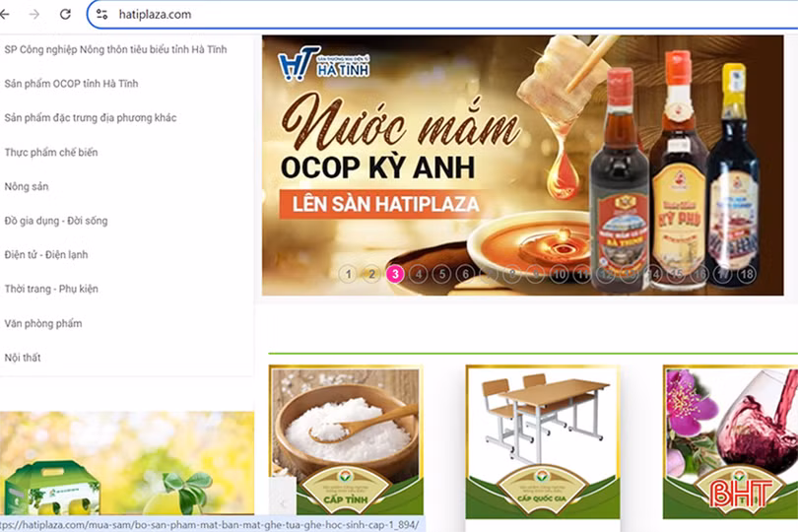Open Thực phẩm chế biến menu item
This screenshot has width=798, height=532.
coord(51,153)
